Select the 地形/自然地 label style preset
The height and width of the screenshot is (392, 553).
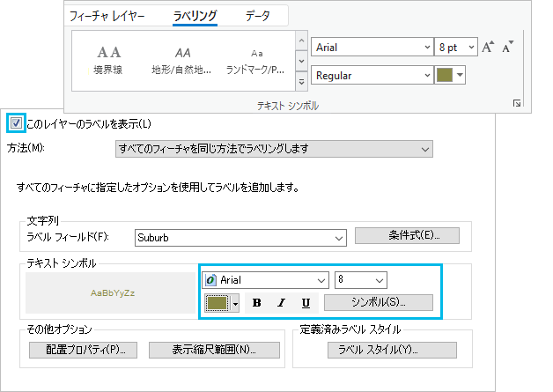click(x=182, y=60)
